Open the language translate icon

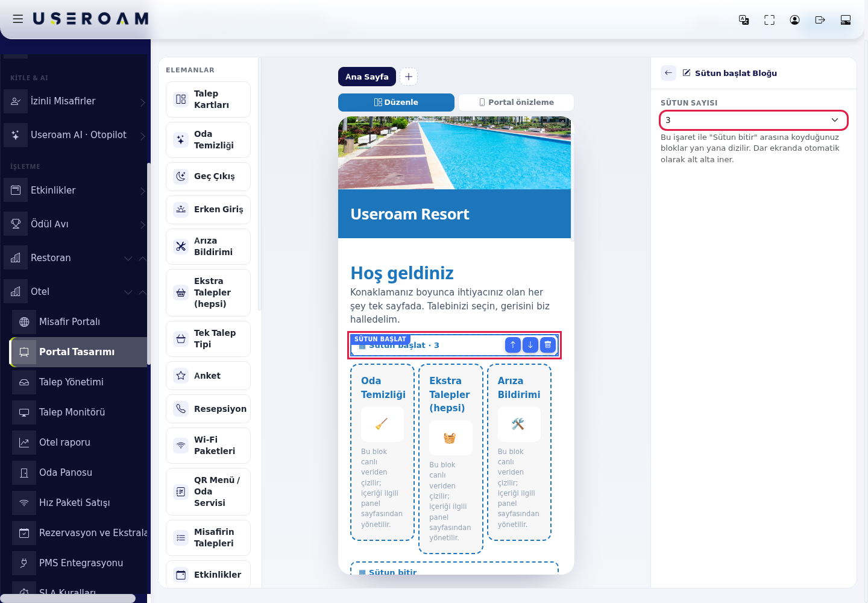click(744, 20)
